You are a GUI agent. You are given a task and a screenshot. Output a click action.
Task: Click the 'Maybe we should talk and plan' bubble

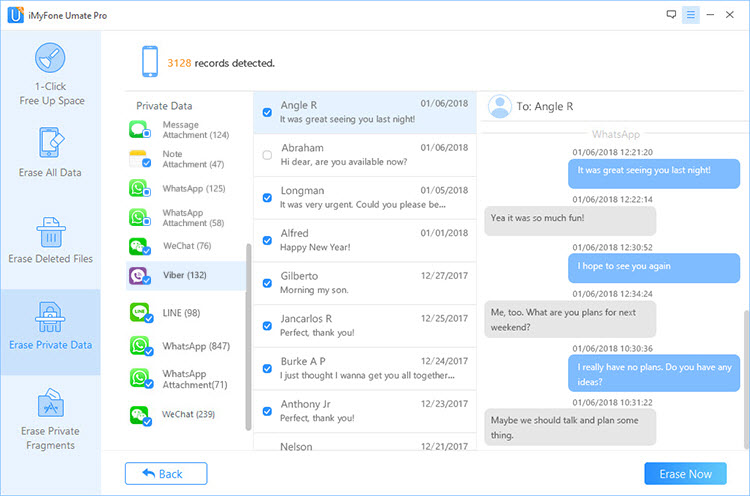coord(570,427)
